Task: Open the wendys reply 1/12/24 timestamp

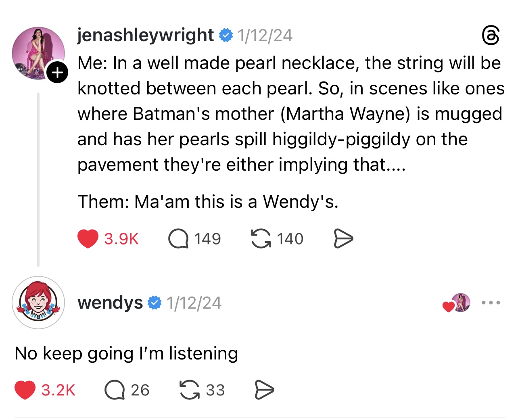Action: pos(194,303)
